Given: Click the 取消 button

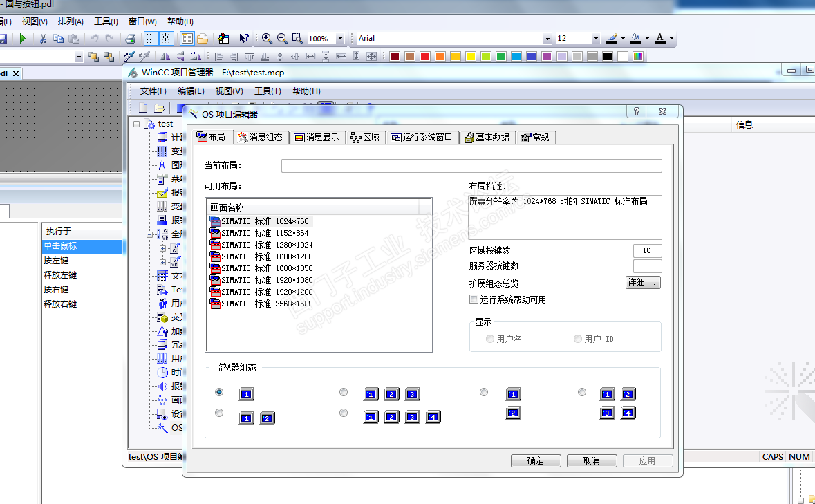Looking at the screenshot, I should point(592,461).
